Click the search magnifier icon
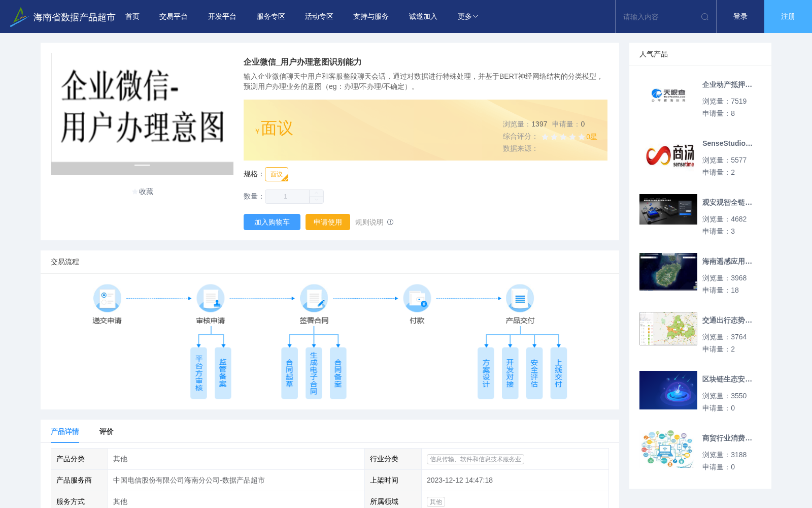The image size is (812, 508). pyautogui.click(x=705, y=17)
